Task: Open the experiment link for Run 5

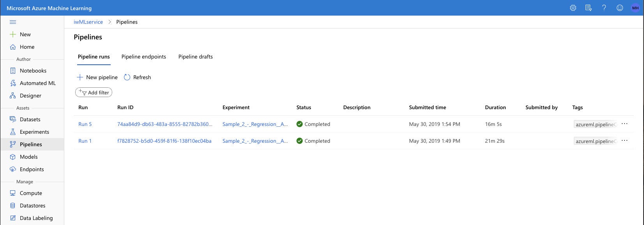Action: pos(255,124)
